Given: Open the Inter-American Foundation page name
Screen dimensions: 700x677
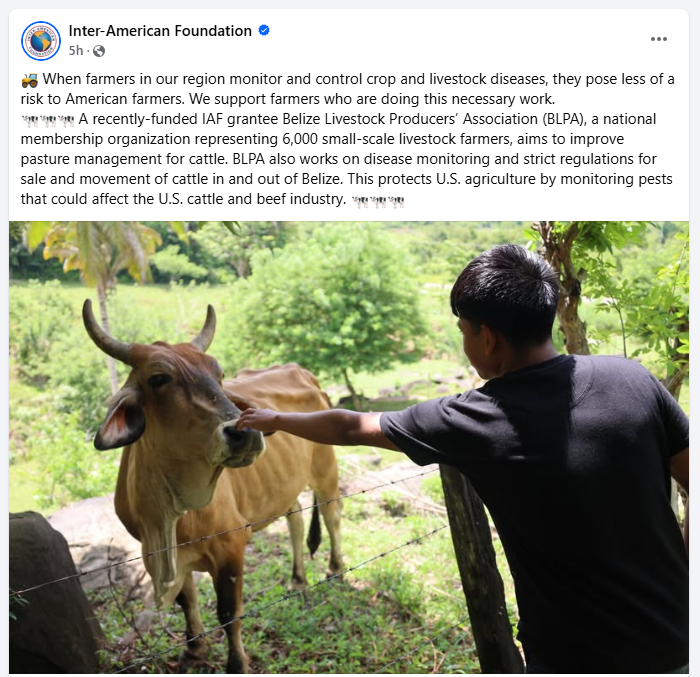Looking at the screenshot, I should click(160, 31).
